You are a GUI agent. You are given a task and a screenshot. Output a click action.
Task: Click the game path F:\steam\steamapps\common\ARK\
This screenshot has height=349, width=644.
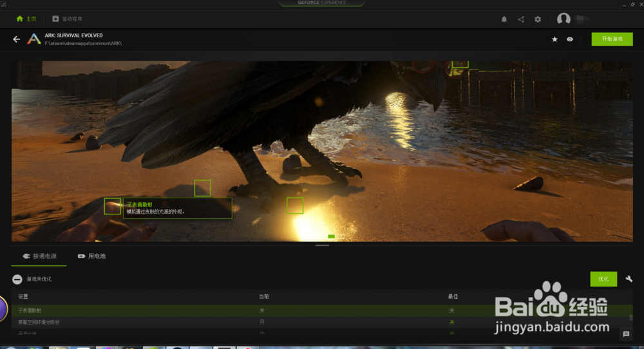(x=83, y=43)
